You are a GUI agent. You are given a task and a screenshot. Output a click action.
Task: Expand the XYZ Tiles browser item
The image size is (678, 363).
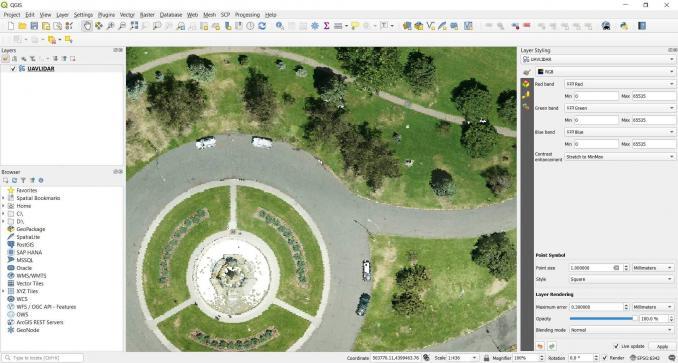pos(3,291)
